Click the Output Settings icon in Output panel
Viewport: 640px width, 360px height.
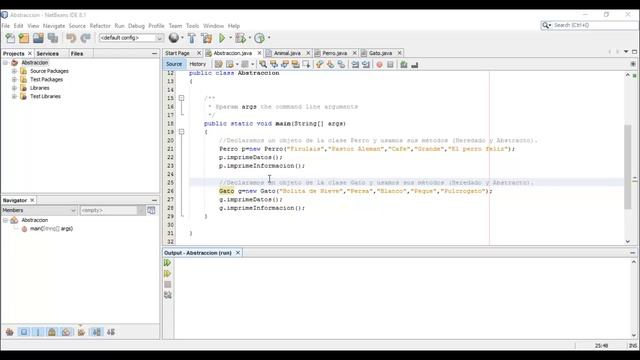(x=168, y=295)
